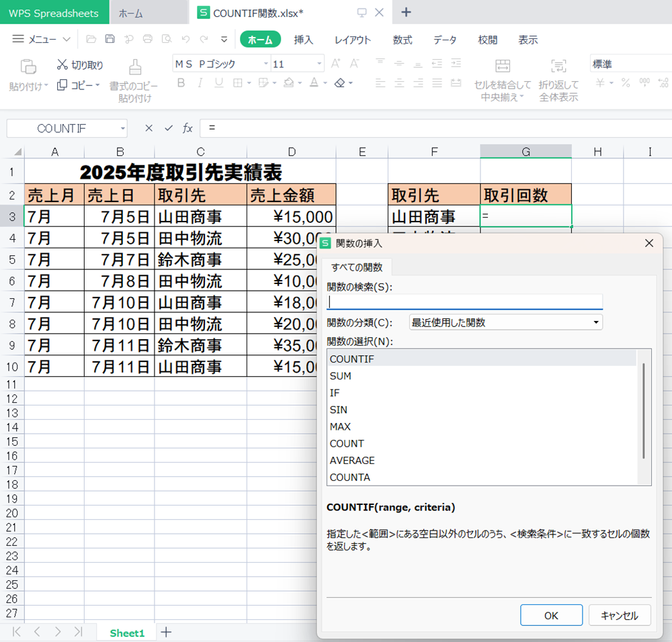Click the fx insert function icon
The width and height of the screenshot is (672, 642).
tap(187, 128)
